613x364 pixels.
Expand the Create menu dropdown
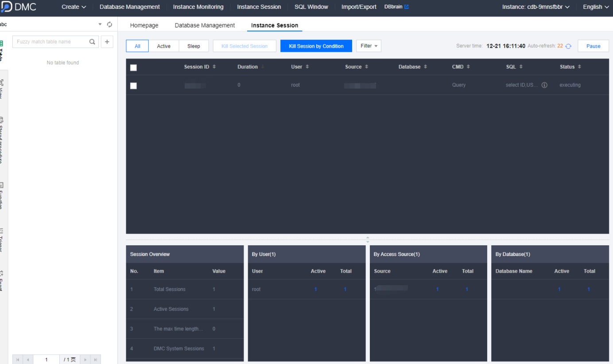[74, 7]
